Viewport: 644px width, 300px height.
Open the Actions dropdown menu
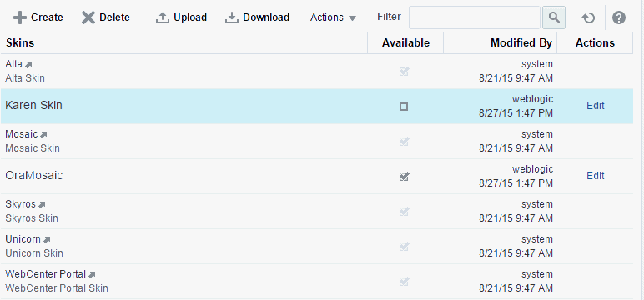[x=333, y=17]
